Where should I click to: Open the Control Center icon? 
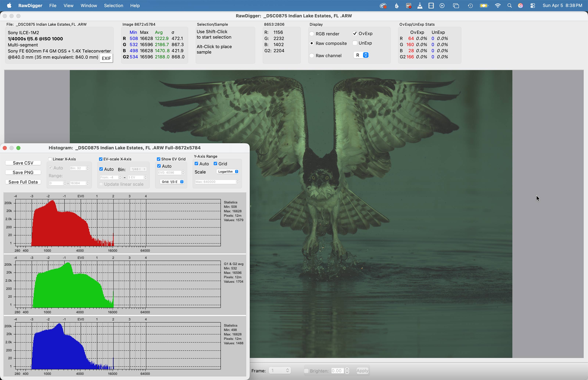click(x=533, y=6)
